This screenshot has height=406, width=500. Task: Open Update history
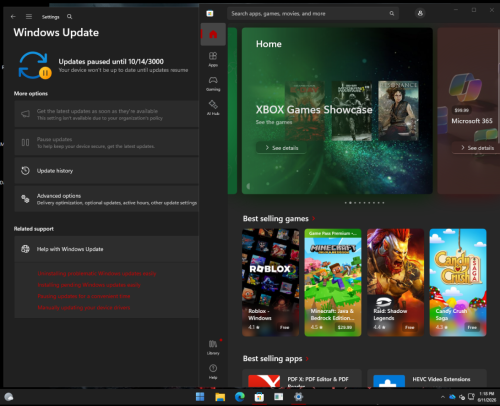click(x=107, y=171)
